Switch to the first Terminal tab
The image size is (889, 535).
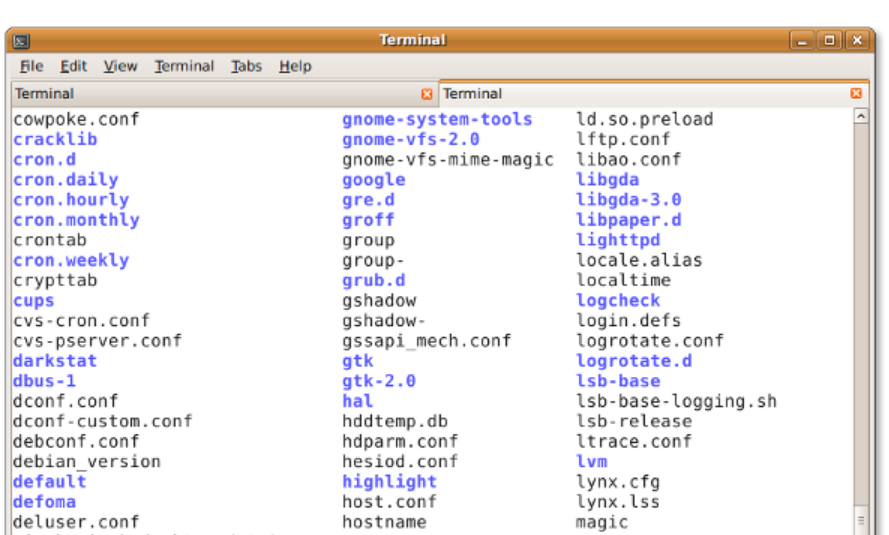click(200, 94)
